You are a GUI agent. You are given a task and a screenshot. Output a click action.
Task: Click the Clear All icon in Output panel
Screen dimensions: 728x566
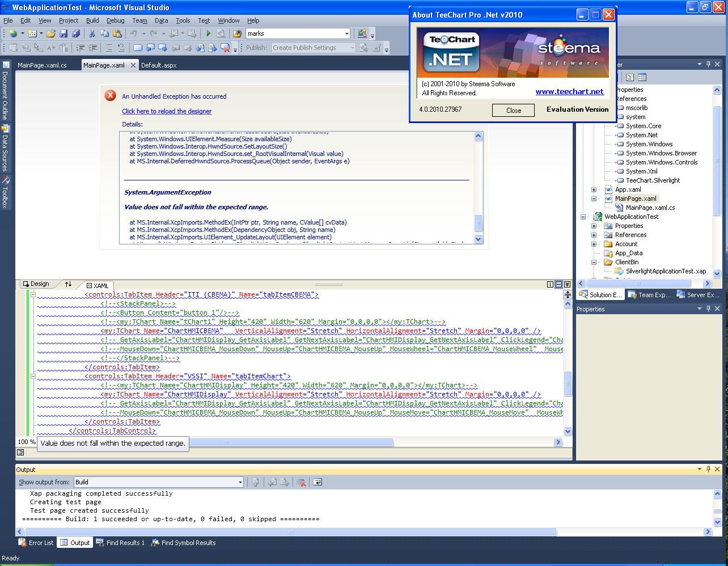(302, 482)
